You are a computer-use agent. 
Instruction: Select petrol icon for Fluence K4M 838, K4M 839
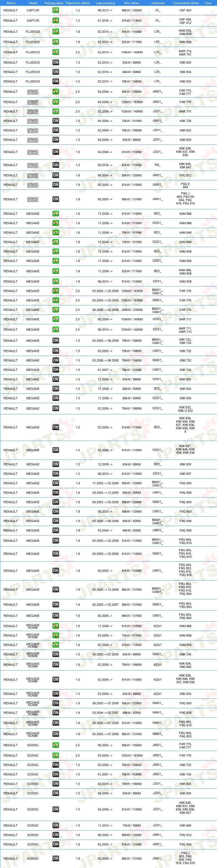55,32
